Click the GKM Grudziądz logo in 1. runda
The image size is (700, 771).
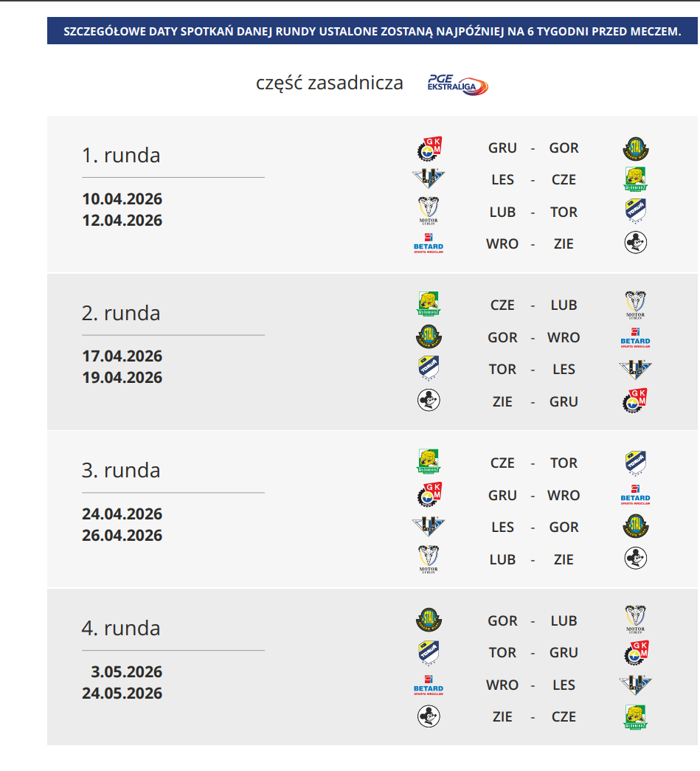pos(429,148)
